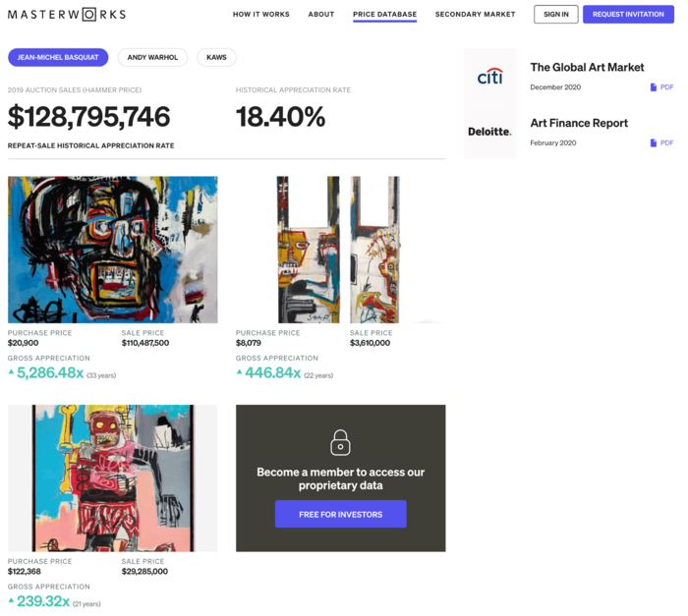
Task: Click the 18.40% appreciation rate value
Action: tap(281, 117)
